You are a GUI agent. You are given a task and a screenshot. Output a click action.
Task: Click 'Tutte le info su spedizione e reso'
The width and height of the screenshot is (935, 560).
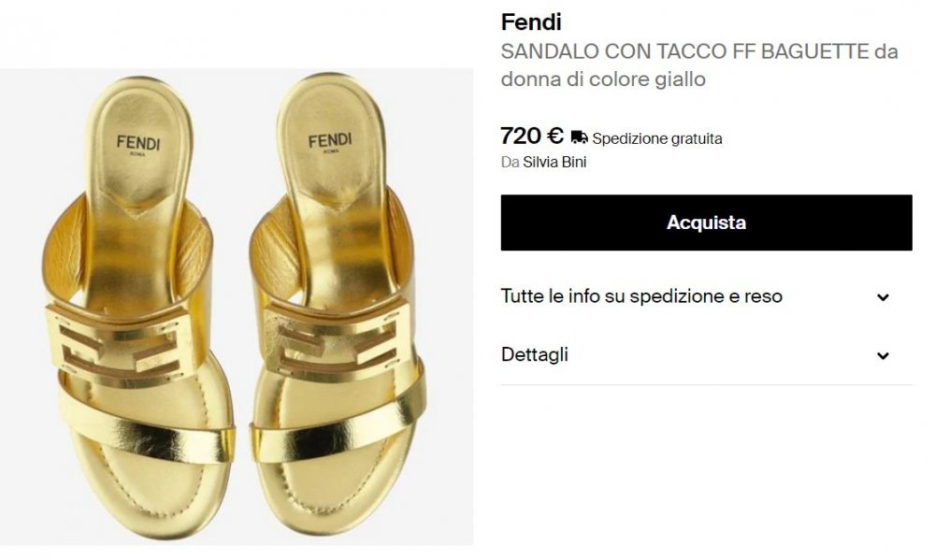pyautogui.click(x=641, y=296)
